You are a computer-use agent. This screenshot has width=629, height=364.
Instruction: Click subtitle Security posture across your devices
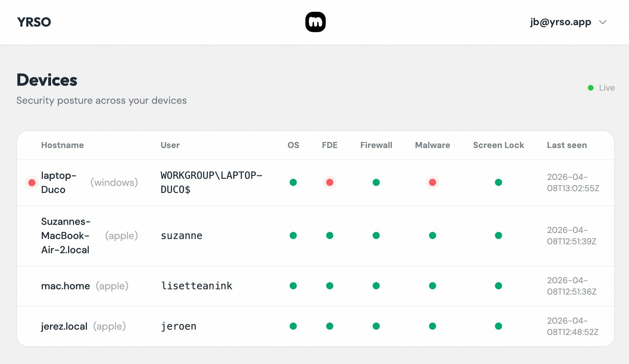pyautogui.click(x=101, y=101)
